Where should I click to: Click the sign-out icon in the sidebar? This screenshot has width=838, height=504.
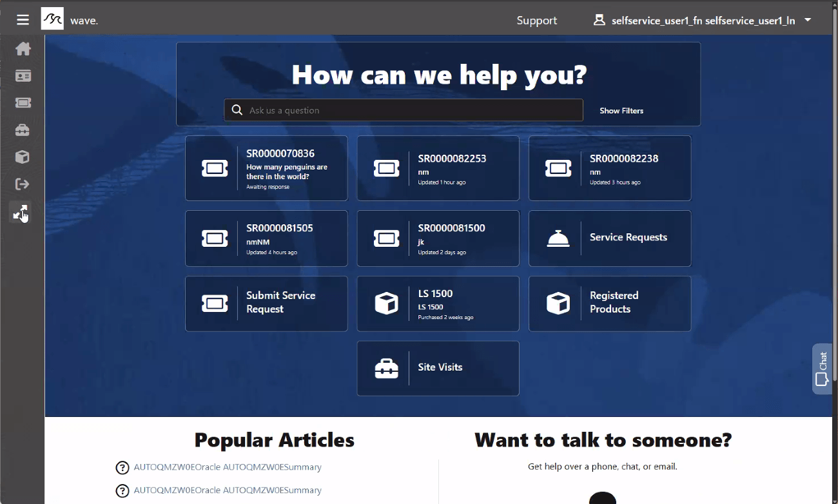coord(23,184)
